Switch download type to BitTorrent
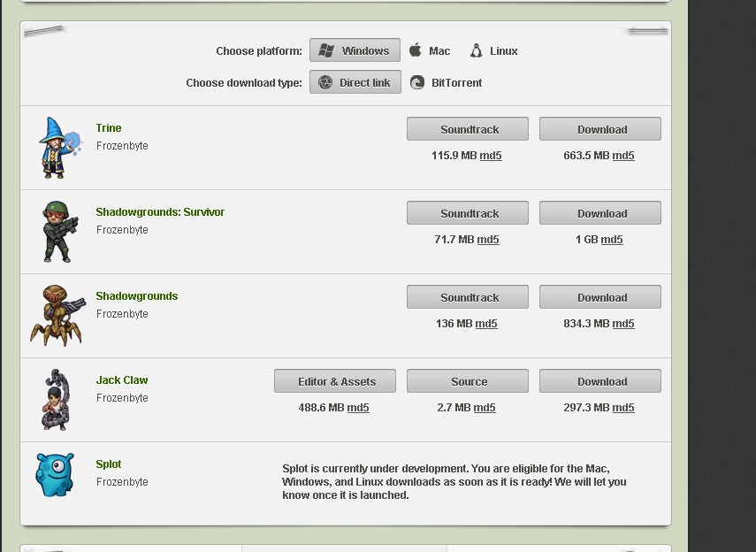This screenshot has width=756, height=552. pos(446,82)
